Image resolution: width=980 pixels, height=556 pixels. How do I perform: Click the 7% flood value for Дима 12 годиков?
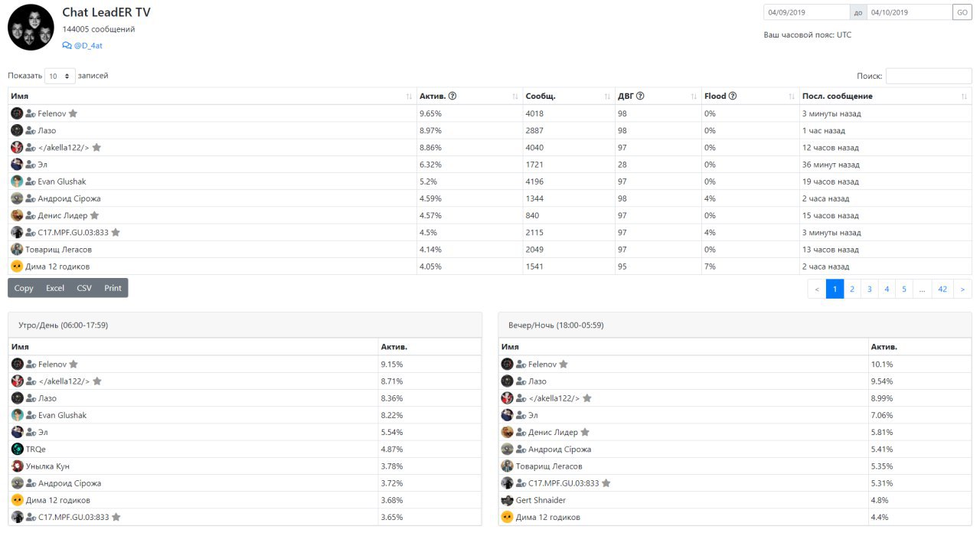click(x=710, y=267)
